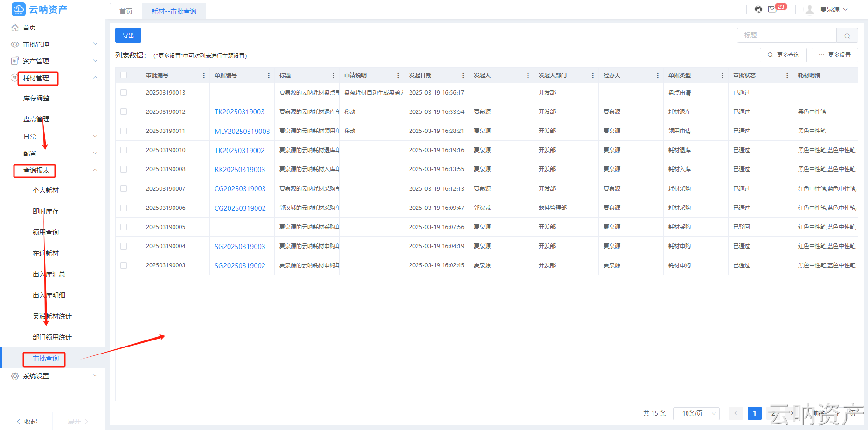Image resolution: width=868 pixels, height=430 pixels.
Task: Open 发起人部门 column options menu
Action: point(593,76)
